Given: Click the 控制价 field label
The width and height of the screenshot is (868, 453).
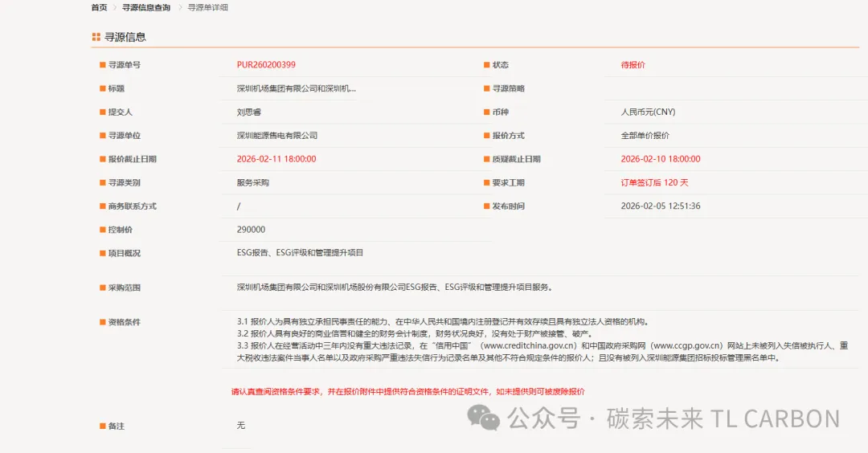Looking at the screenshot, I should [x=120, y=230].
